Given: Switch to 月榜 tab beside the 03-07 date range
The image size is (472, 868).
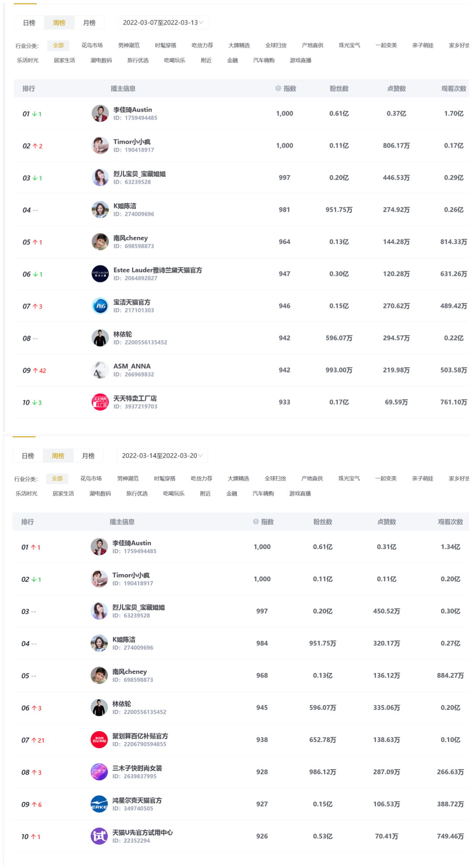Looking at the screenshot, I should point(89,23).
